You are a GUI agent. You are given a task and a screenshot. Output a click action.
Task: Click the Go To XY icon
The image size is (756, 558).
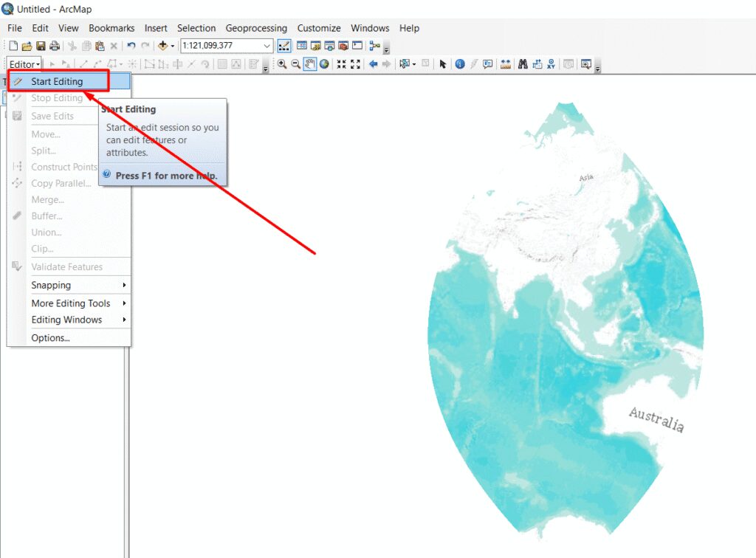click(x=551, y=64)
